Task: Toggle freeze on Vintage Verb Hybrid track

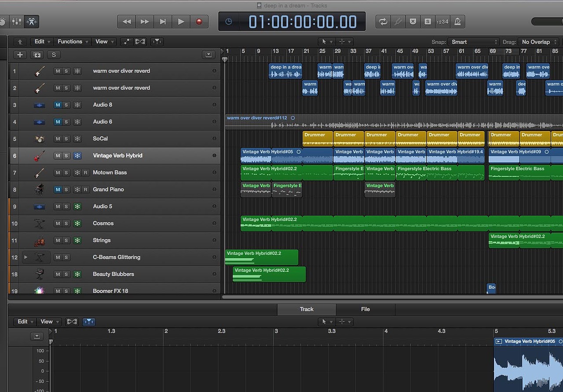Action: click(x=77, y=156)
